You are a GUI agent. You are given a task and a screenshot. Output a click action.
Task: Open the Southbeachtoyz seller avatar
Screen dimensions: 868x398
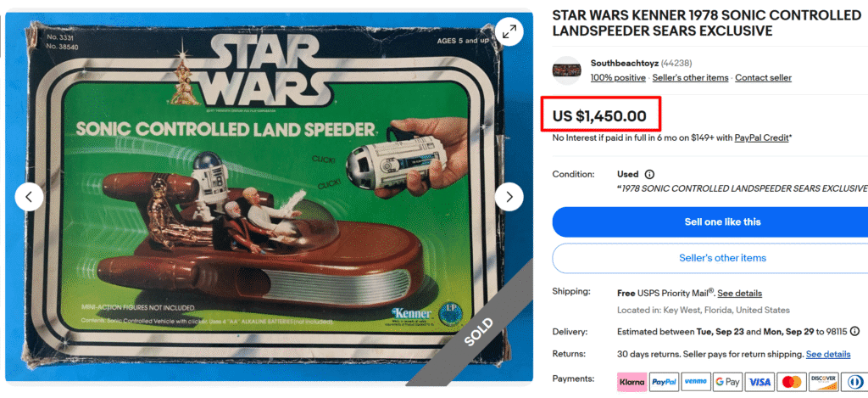tap(567, 70)
